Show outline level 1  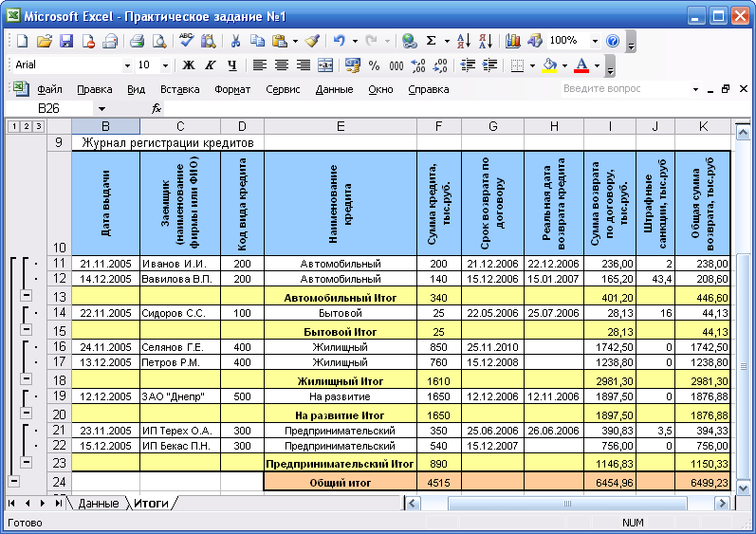click(14, 126)
